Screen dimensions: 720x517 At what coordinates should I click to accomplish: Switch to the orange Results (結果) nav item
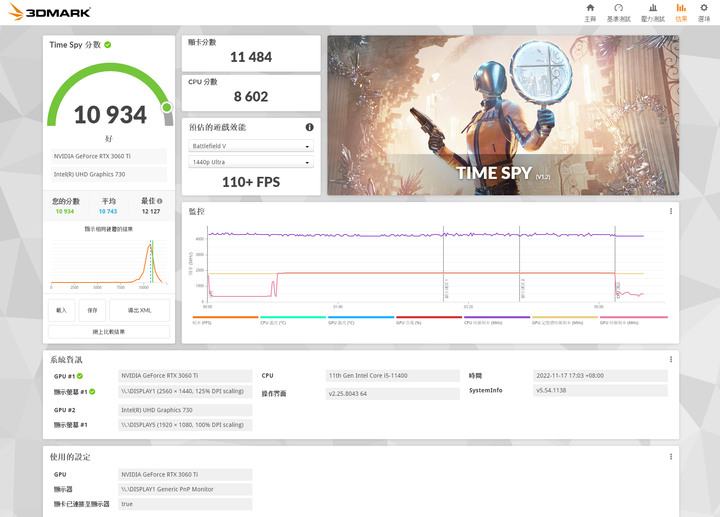coord(681,13)
